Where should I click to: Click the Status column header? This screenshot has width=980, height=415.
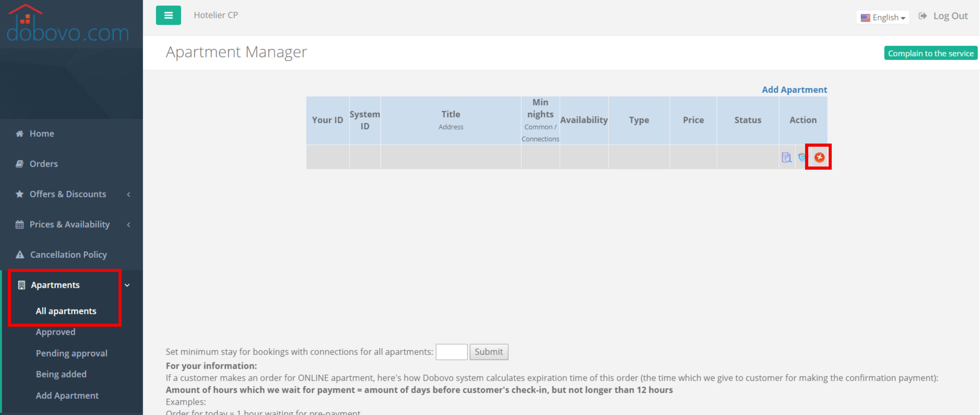click(x=748, y=120)
